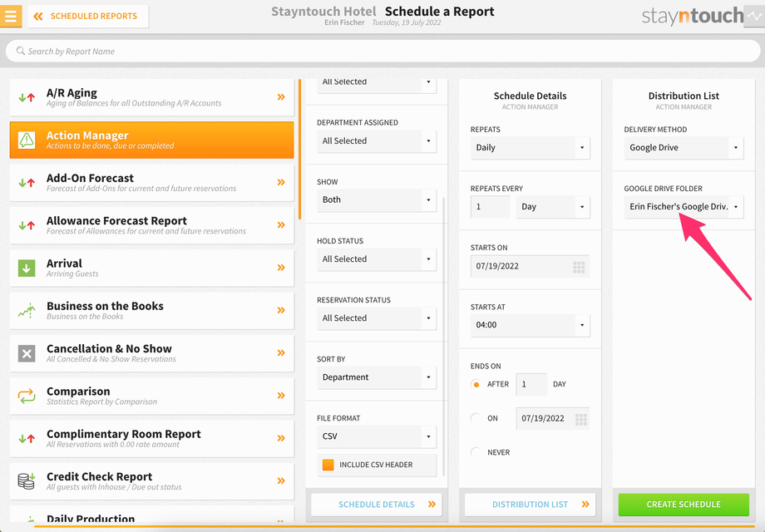Image resolution: width=765 pixels, height=532 pixels.
Task: Open the Department Assigned dropdown
Action: 377,141
